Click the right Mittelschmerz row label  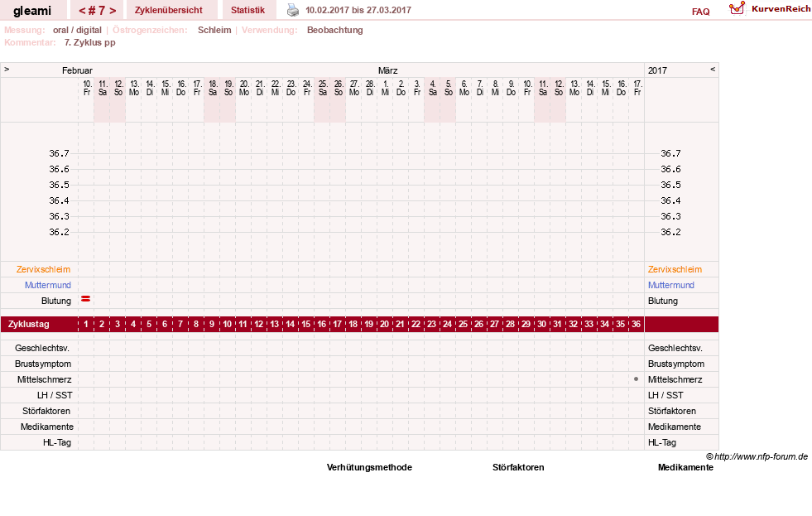click(675, 379)
